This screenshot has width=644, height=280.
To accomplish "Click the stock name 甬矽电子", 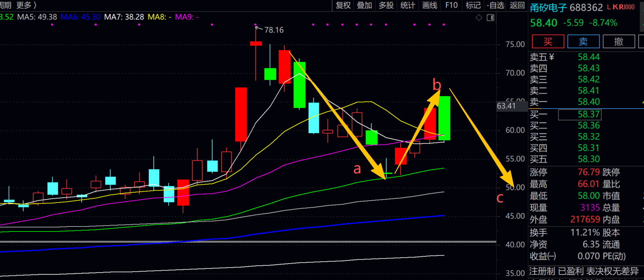I will click(549, 7).
